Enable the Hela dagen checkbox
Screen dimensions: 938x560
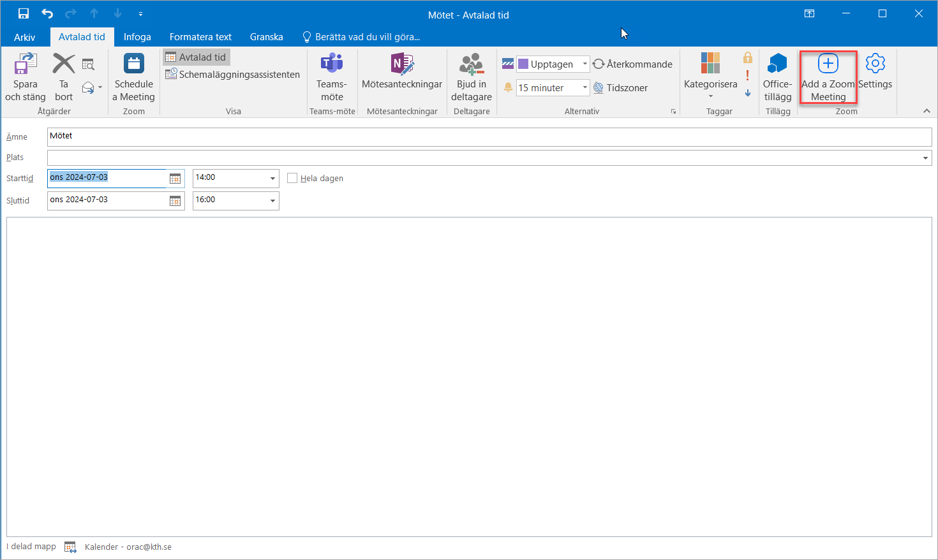pos(292,179)
